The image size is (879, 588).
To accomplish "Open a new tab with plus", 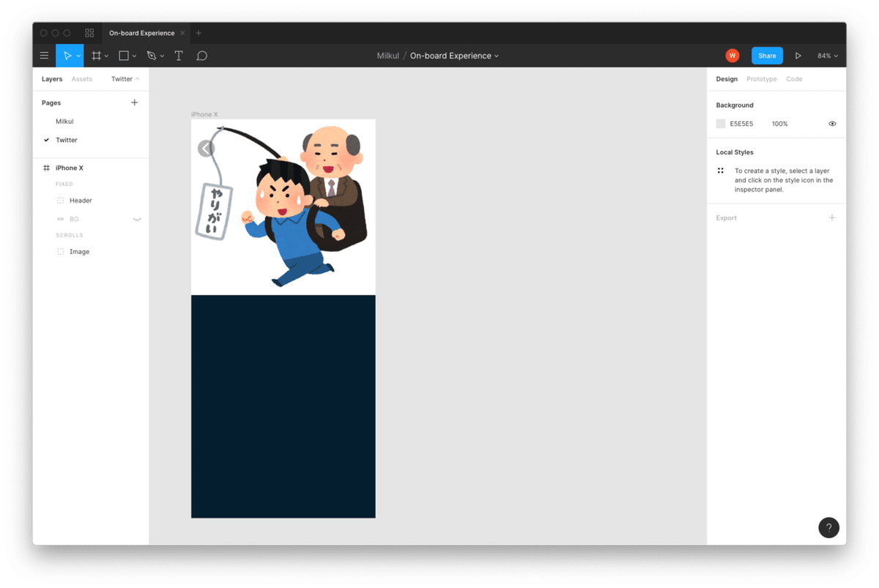I will click(x=199, y=33).
